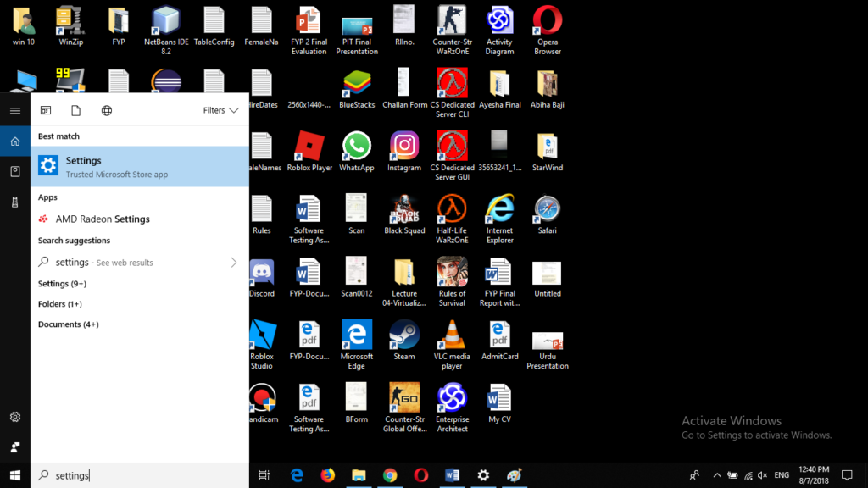Select the settings web search suggestion

point(140,263)
